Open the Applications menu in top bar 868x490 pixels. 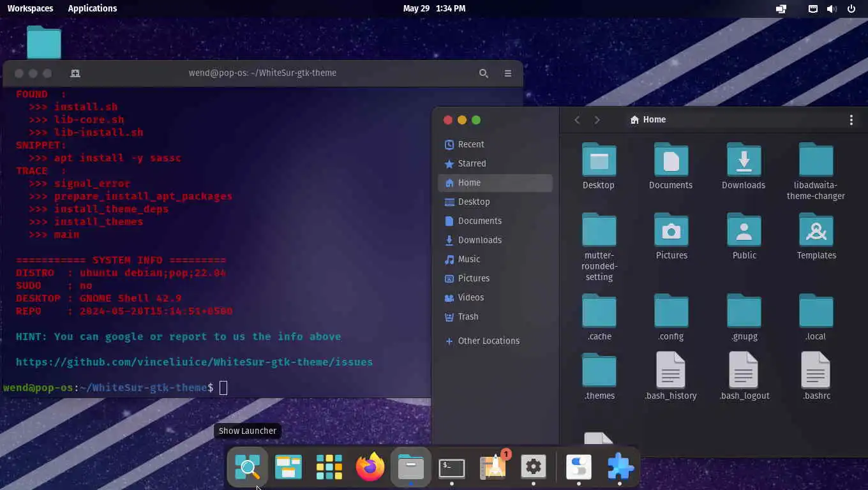tap(93, 8)
